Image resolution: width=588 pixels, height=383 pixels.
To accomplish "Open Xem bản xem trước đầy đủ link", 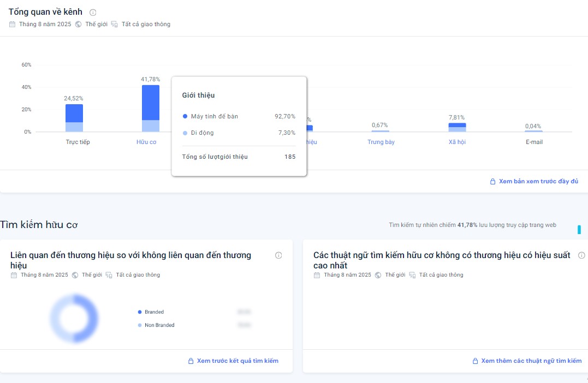I will (538, 182).
